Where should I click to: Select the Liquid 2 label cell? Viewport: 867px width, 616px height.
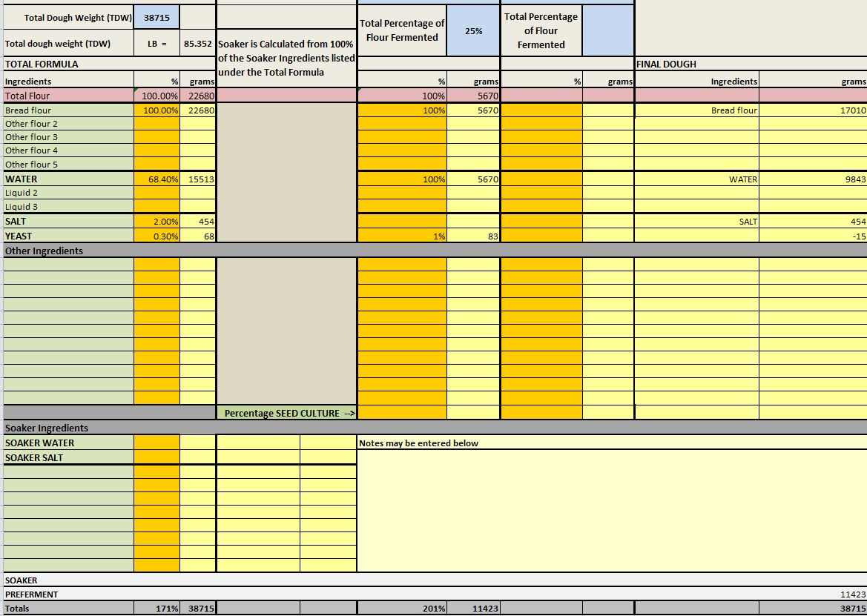68,193
